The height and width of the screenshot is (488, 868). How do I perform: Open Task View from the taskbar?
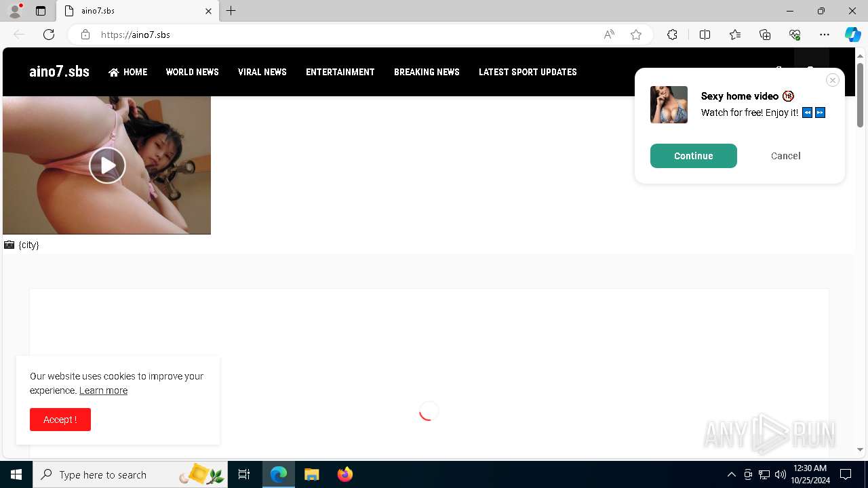pyautogui.click(x=244, y=474)
